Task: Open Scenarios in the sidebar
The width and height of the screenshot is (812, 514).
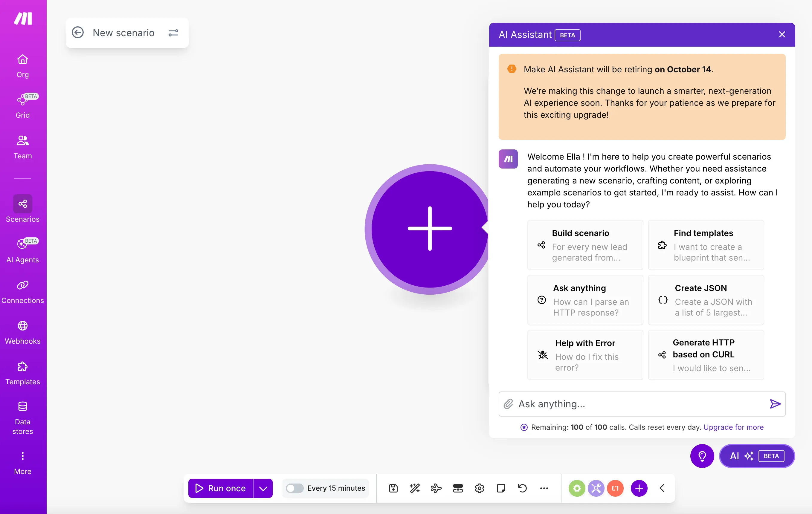Action: pos(23,209)
